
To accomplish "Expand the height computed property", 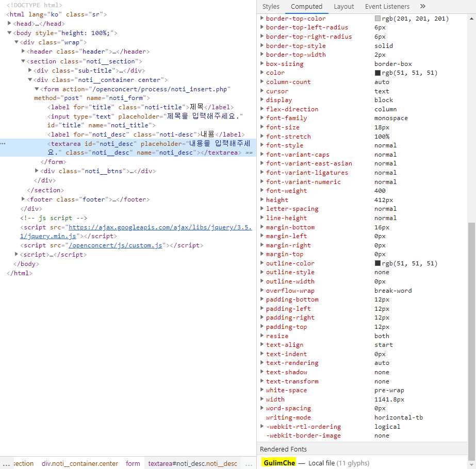I will click(x=261, y=199).
